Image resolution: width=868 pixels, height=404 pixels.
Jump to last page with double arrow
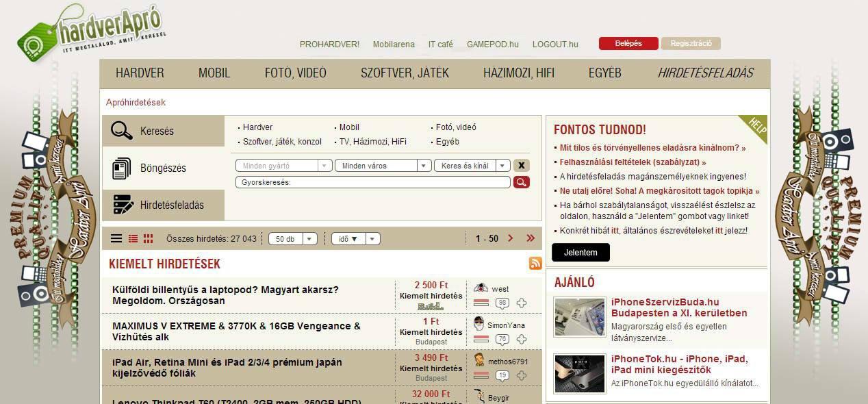point(531,238)
